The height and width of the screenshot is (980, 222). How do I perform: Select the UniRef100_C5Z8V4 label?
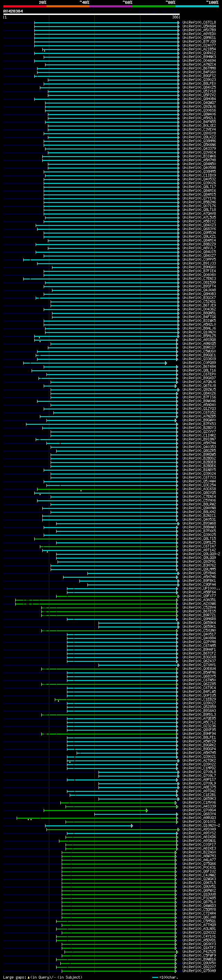pos(199,608)
